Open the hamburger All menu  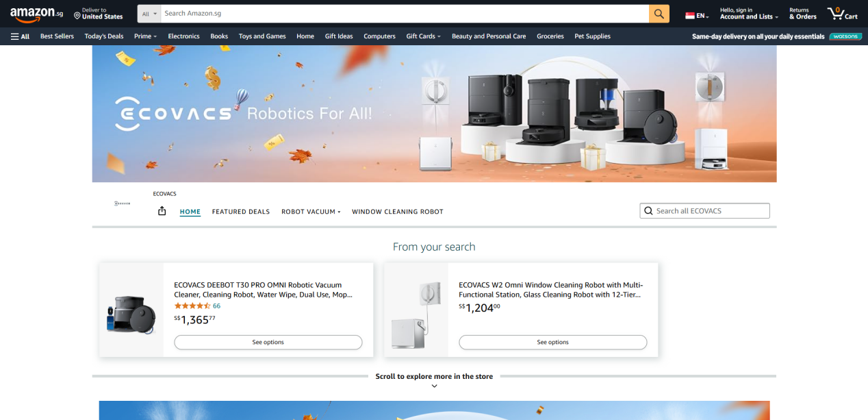(x=20, y=36)
